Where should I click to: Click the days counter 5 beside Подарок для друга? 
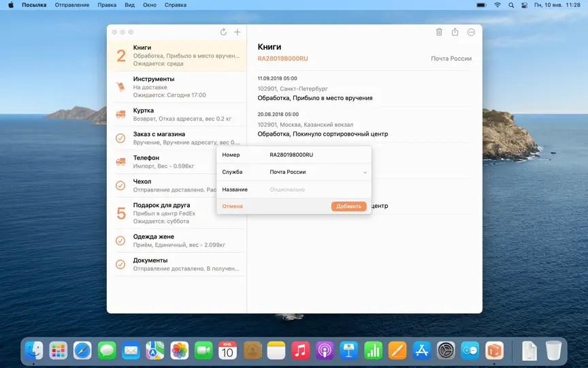[120, 213]
